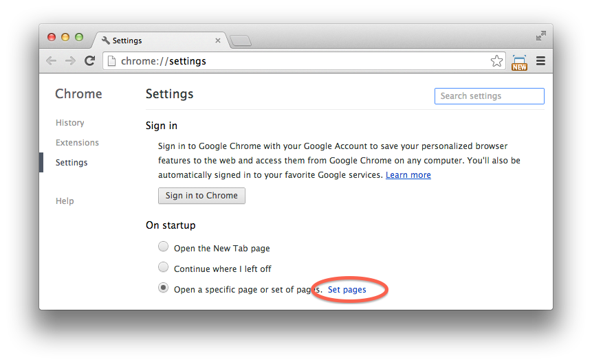
Task: Go to Extensions in the sidebar
Action: coord(77,143)
